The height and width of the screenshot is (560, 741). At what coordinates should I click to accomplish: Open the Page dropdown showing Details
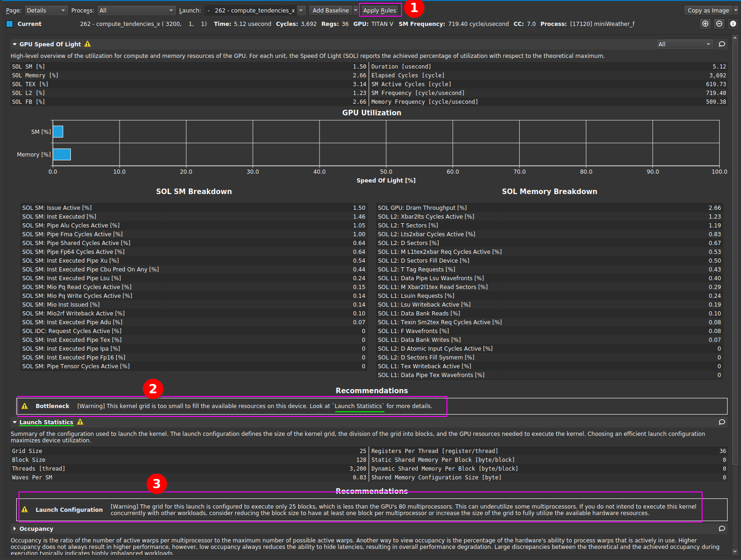click(x=46, y=10)
